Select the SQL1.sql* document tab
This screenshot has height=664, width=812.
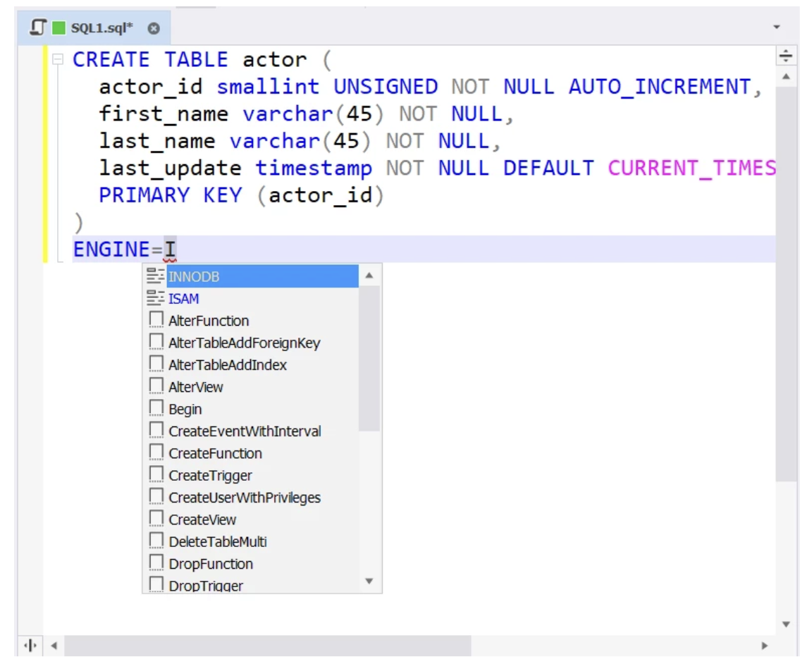(94, 27)
